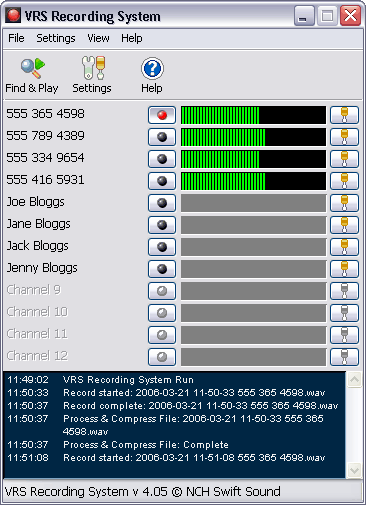This screenshot has width=366, height=505.
Task: Open the File menu
Action: tap(16, 38)
